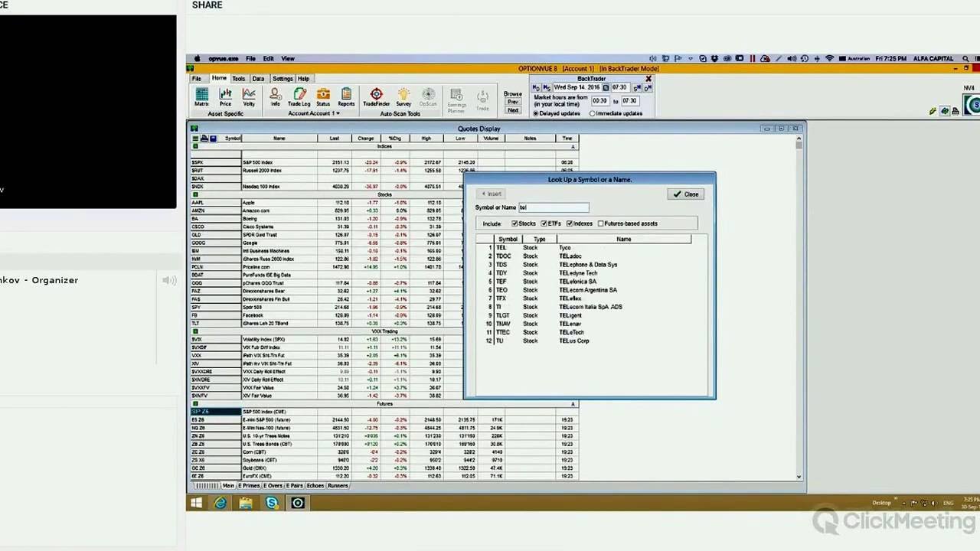Open the Quotes Display list menu icon
980x551 pixels.
(195, 139)
